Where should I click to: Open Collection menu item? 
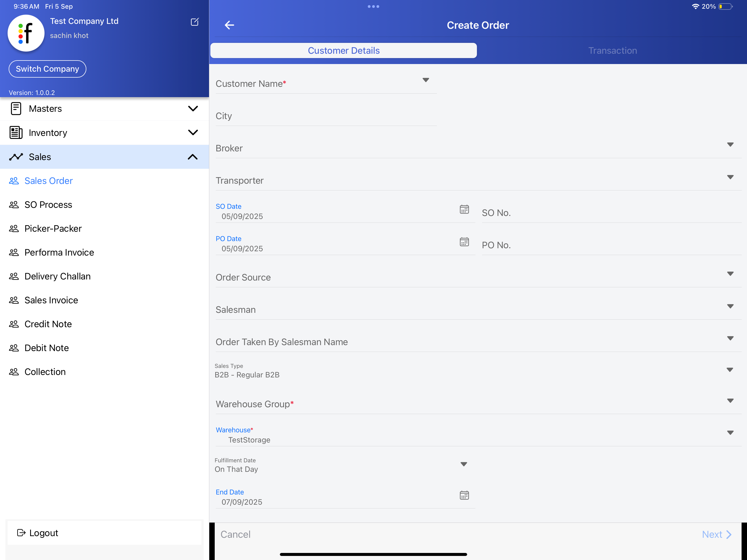point(104,372)
